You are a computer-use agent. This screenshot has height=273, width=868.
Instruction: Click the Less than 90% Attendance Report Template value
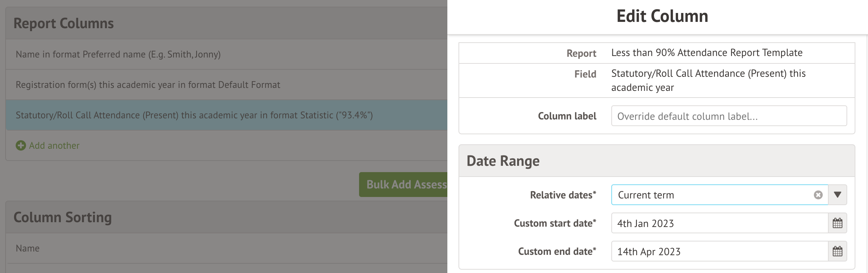point(706,53)
